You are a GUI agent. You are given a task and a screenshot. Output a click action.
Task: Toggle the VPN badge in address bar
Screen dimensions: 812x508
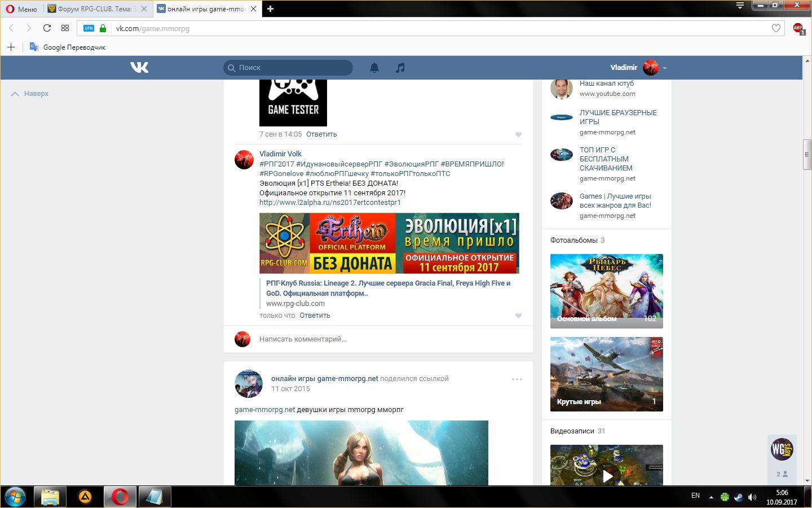coord(89,28)
